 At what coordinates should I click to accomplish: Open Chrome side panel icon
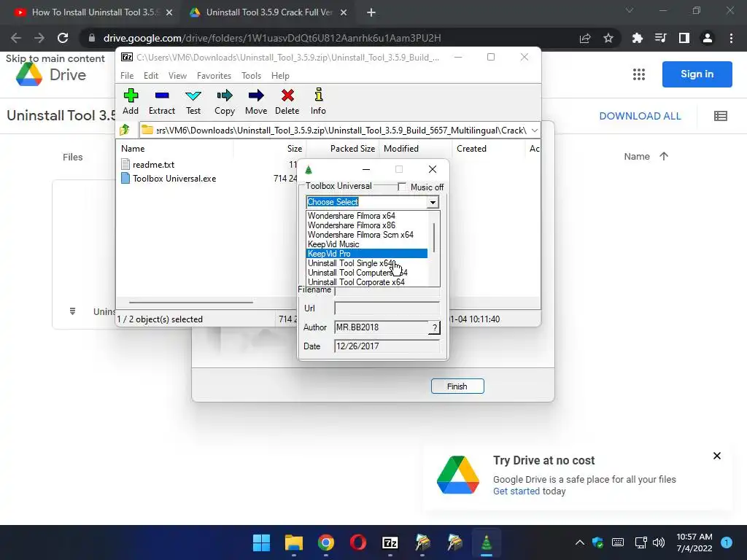point(684,38)
